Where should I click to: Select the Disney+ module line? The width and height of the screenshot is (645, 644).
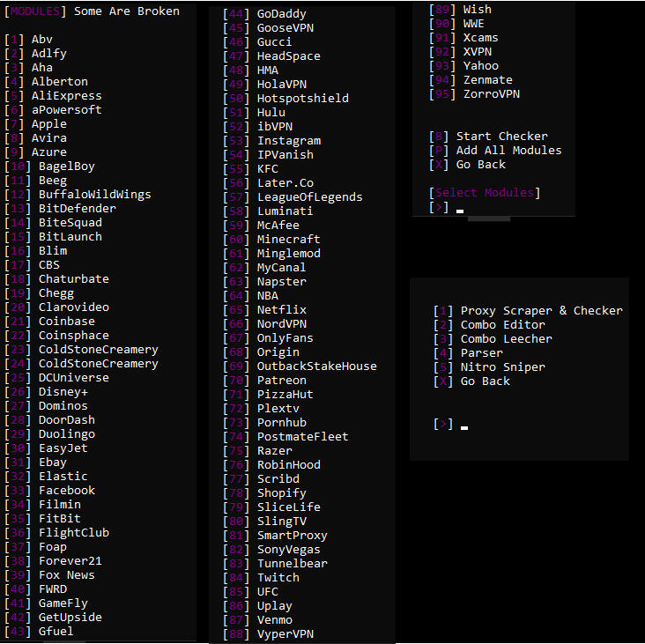click(x=46, y=392)
